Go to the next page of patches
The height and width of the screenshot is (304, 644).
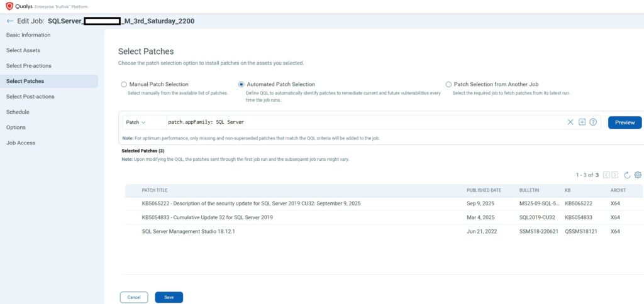[615, 175]
